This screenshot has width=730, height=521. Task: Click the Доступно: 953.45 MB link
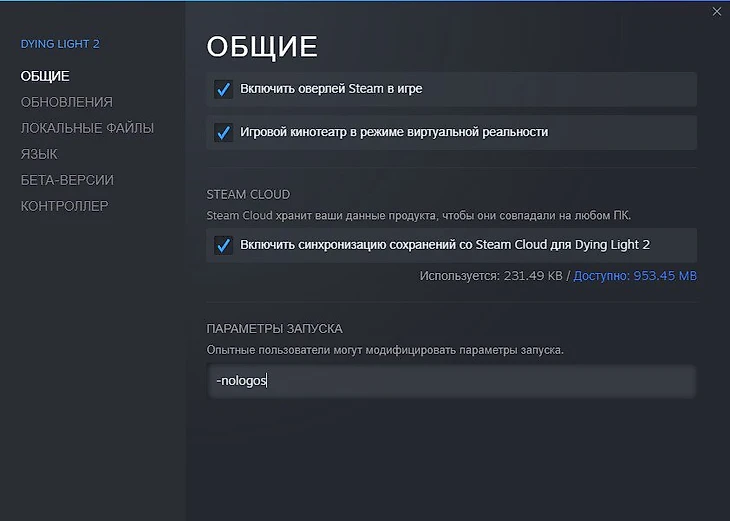(x=635, y=276)
